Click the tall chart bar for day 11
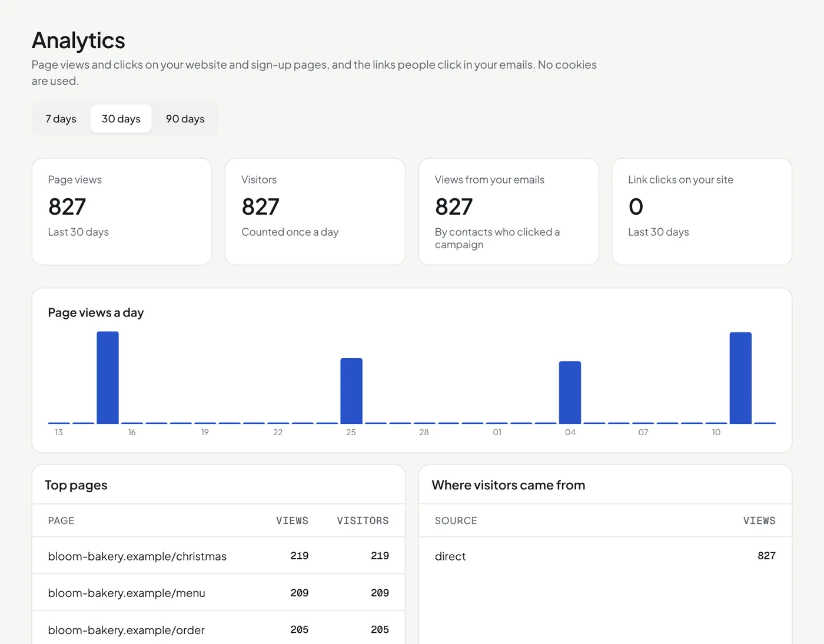The height and width of the screenshot is (644, 824). pos(740,378)
